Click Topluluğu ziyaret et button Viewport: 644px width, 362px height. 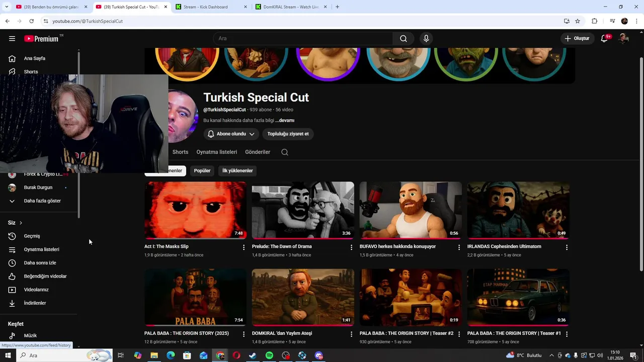(x=288, y=134)
